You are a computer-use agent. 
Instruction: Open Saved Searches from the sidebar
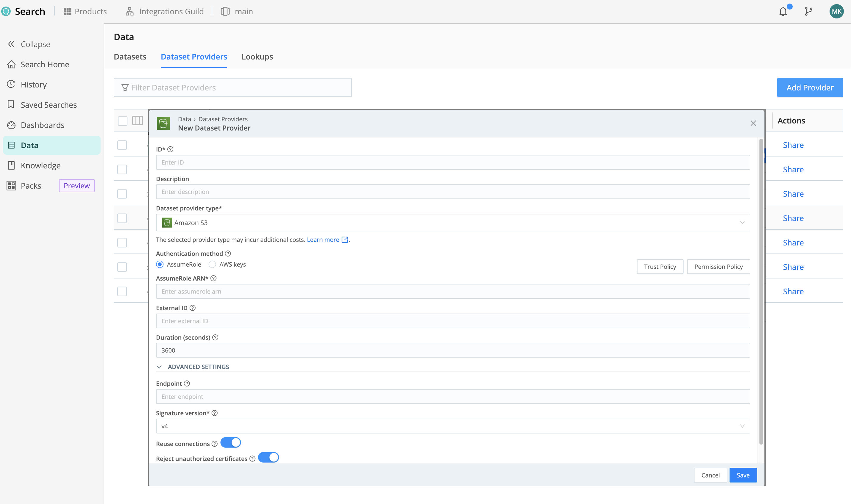[x=49, y=105]
